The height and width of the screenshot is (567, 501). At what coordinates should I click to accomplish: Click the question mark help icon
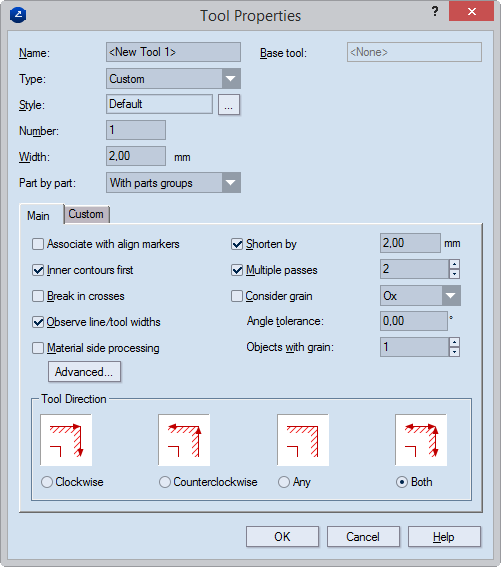[x=435, y=12]
